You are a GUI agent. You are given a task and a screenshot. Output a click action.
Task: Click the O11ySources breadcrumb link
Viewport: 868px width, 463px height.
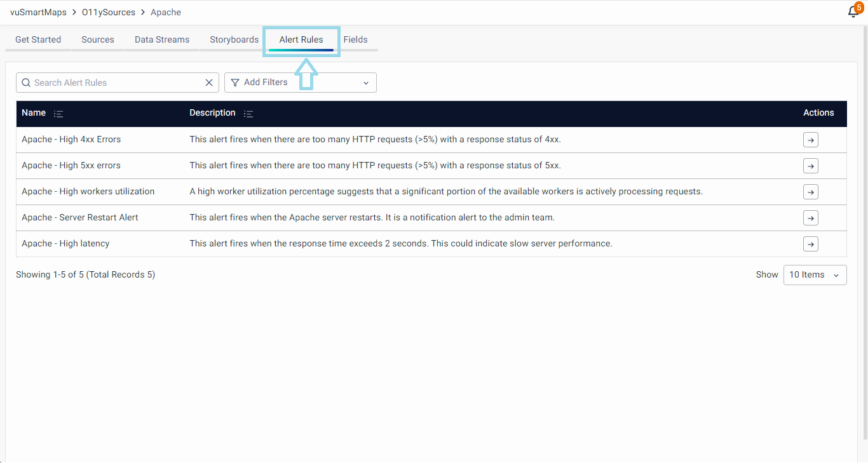tap(109, 12)
